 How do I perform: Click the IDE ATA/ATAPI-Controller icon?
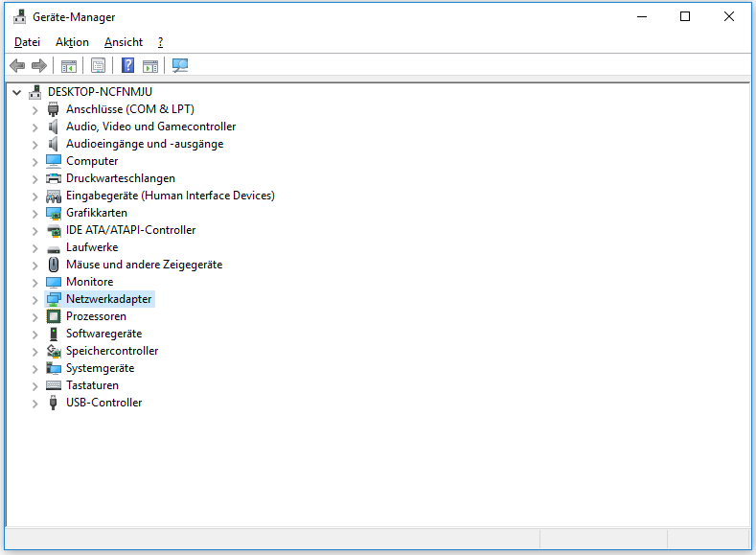[x=54, y=230]
